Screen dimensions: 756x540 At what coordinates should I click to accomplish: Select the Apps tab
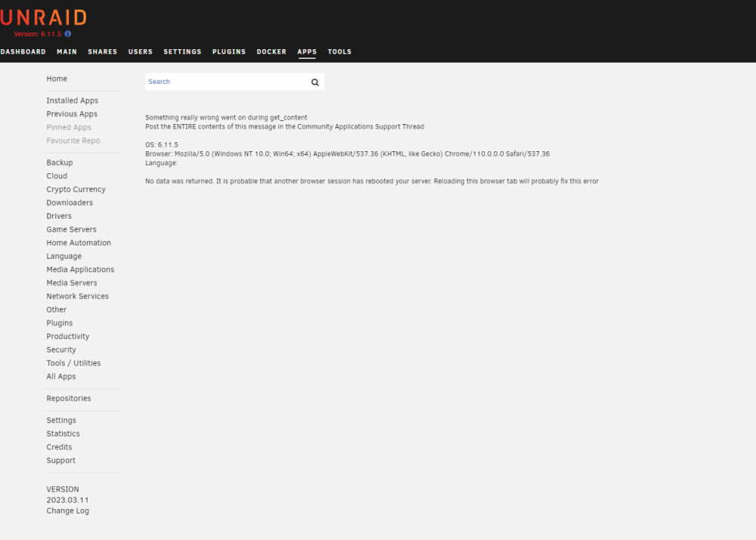[x=307, y=51]
